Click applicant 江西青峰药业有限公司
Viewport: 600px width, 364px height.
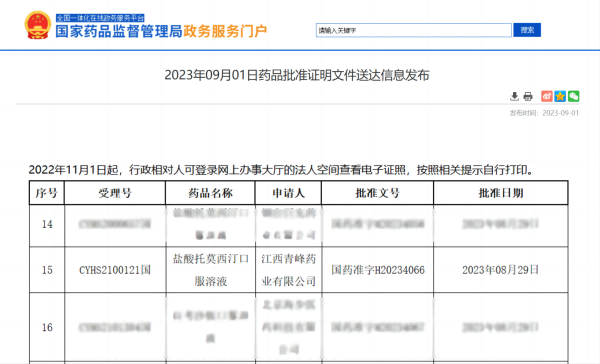pyautogui.click(x=289, y=270)
